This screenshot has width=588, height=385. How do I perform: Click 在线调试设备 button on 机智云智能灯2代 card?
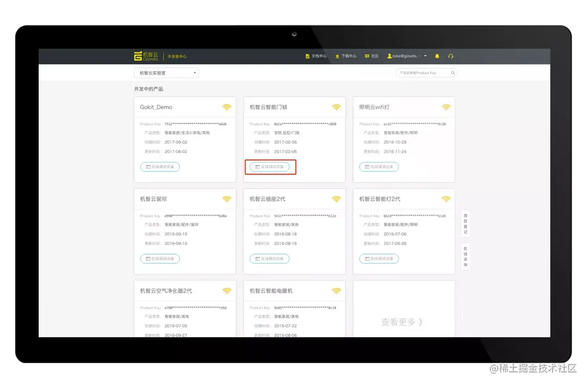(x=379, y=259)
